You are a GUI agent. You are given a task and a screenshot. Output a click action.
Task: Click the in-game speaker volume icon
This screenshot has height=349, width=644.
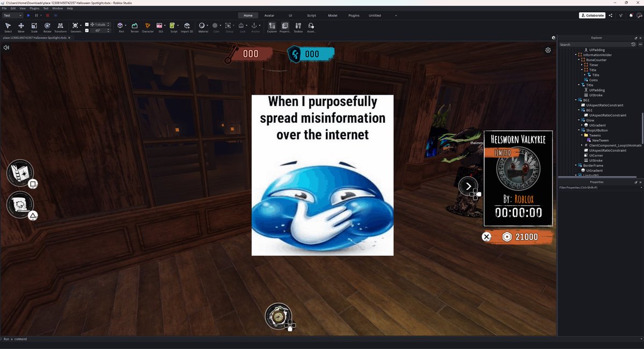[6, 47]
